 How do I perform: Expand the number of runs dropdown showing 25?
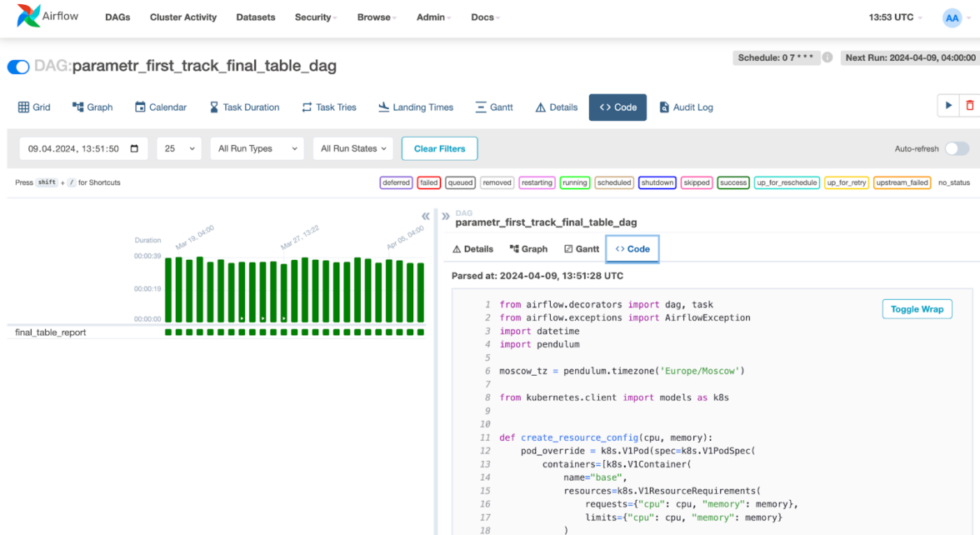click(x=179, y=148)
